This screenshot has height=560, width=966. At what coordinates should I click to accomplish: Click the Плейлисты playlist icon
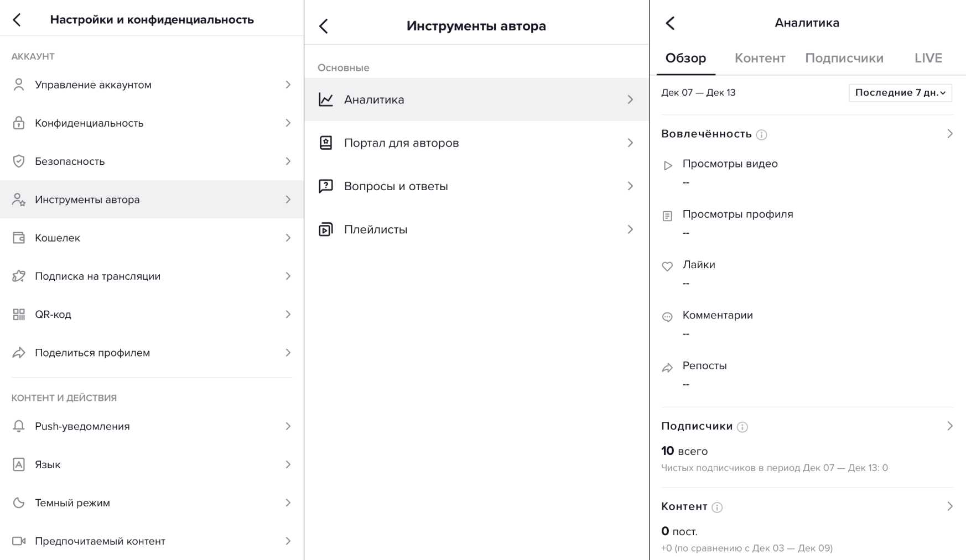326,229
